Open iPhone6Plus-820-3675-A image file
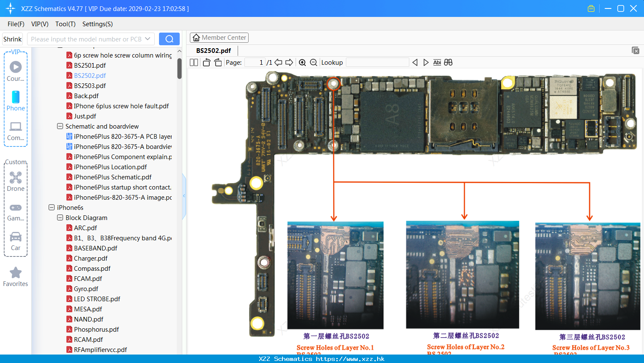This screenshot has height=363, width=644. tap(123, 197)
